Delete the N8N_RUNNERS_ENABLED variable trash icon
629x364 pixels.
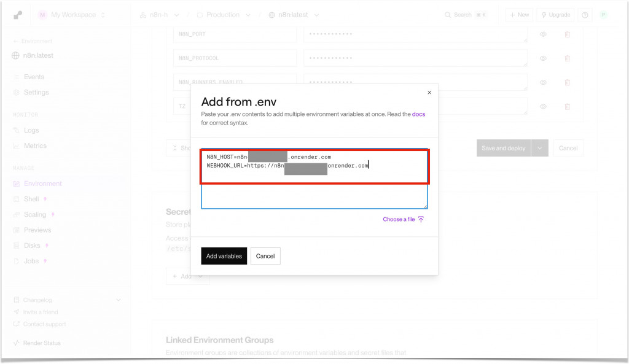[x=567, y=83]
